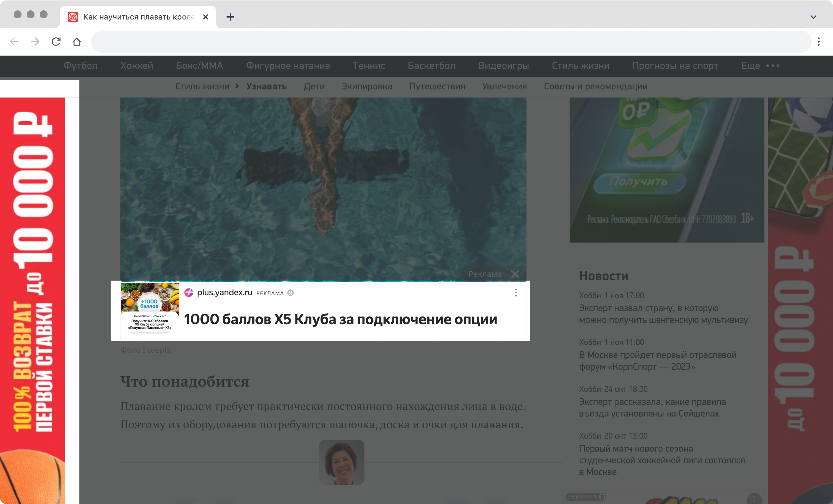Click the 'Фото Freepik' caption
This screenshot has height=504, width=833.
click(x=146, y=350)
